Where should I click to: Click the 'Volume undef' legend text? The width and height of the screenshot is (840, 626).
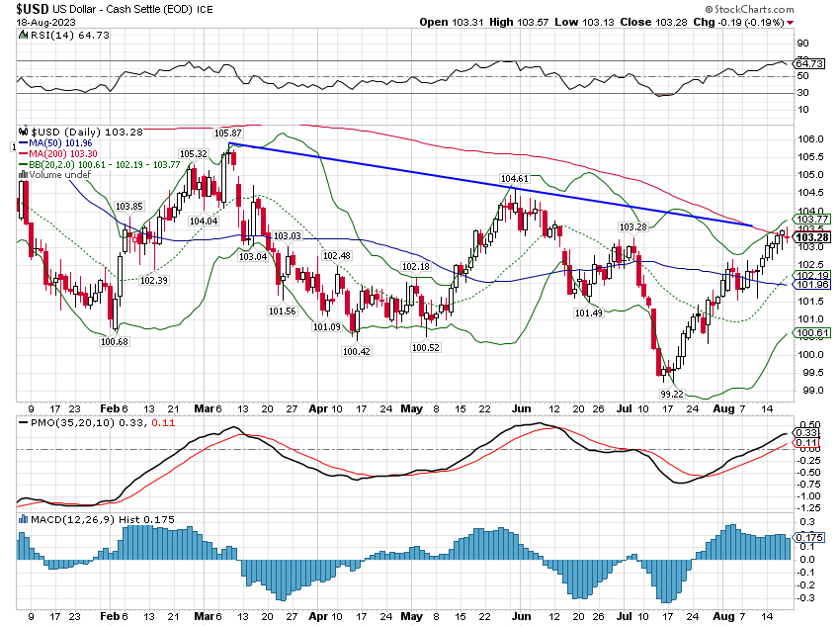[x=60, y=175]
